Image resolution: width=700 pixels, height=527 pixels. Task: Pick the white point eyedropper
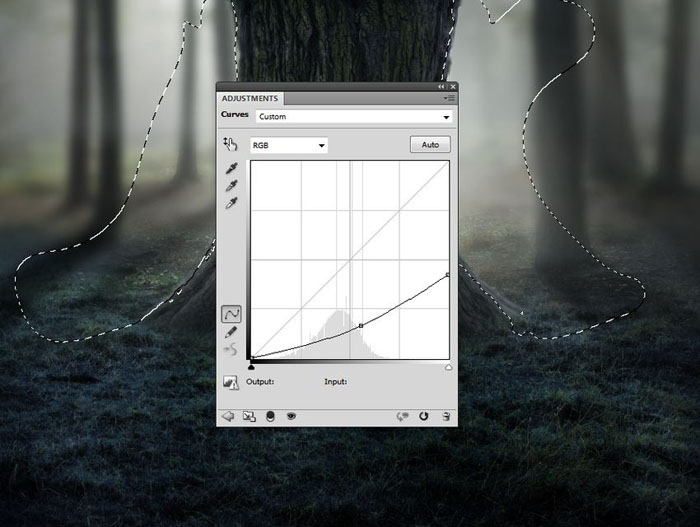click(x=231, y=203)
